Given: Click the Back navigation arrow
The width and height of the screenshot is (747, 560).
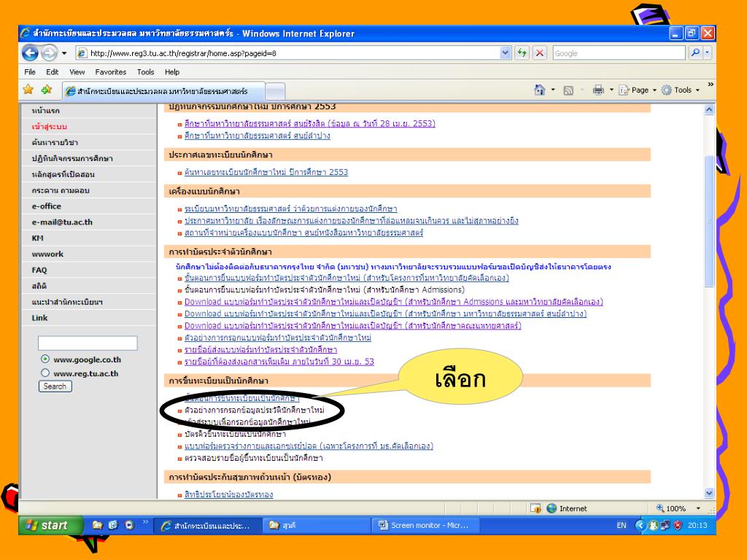Looking at the screenshot, I should click(30, 52).
